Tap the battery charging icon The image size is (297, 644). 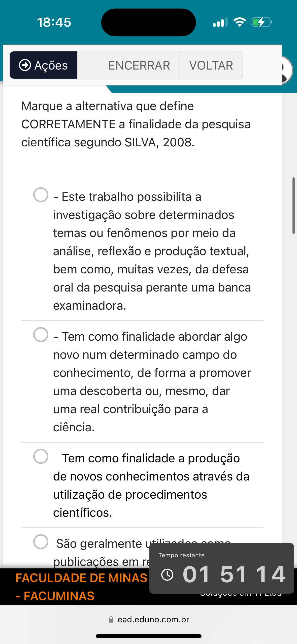coord(262,22)
